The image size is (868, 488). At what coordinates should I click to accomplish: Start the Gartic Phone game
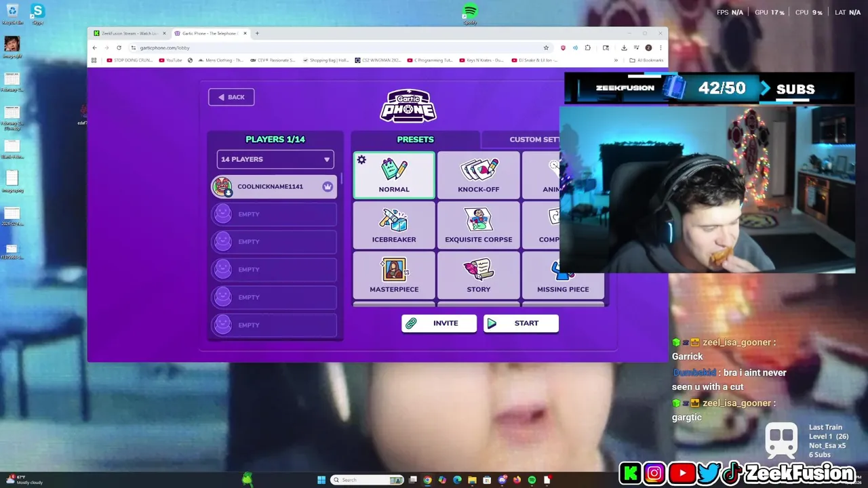click(521, 323)
